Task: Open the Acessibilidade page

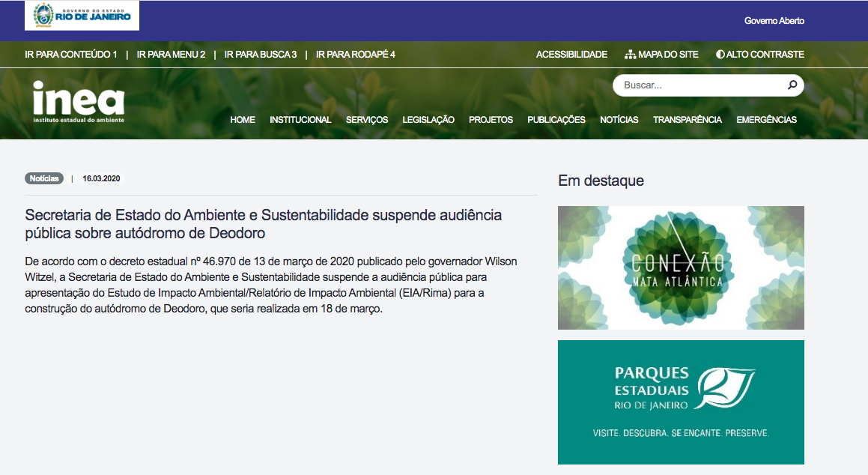Action: (571, 55)
